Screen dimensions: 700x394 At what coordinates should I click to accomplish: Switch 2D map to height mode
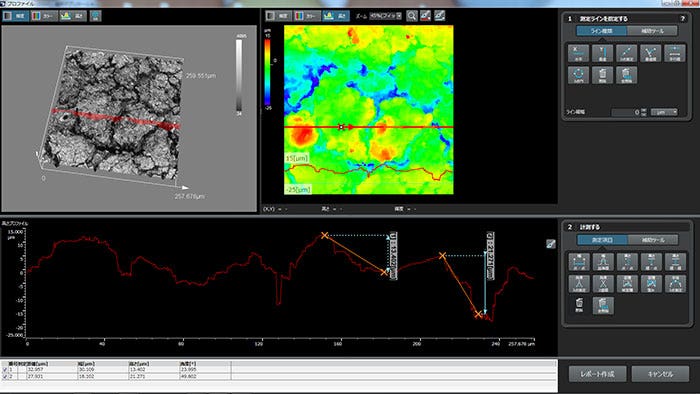coord(336,16)
